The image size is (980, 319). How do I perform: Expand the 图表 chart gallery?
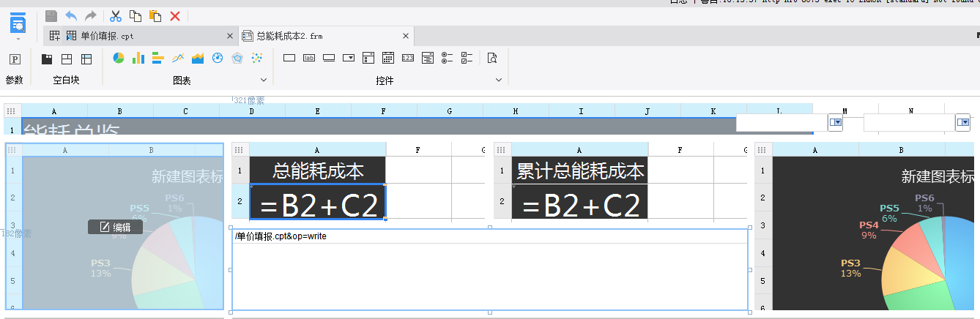point(264,80)
